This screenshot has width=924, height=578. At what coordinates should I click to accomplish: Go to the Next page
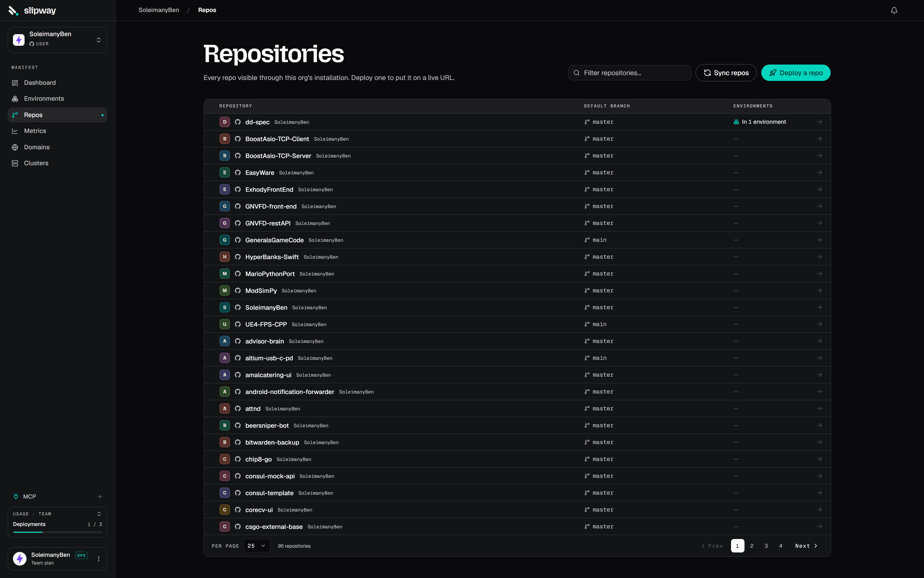click(x=806, y=546)
